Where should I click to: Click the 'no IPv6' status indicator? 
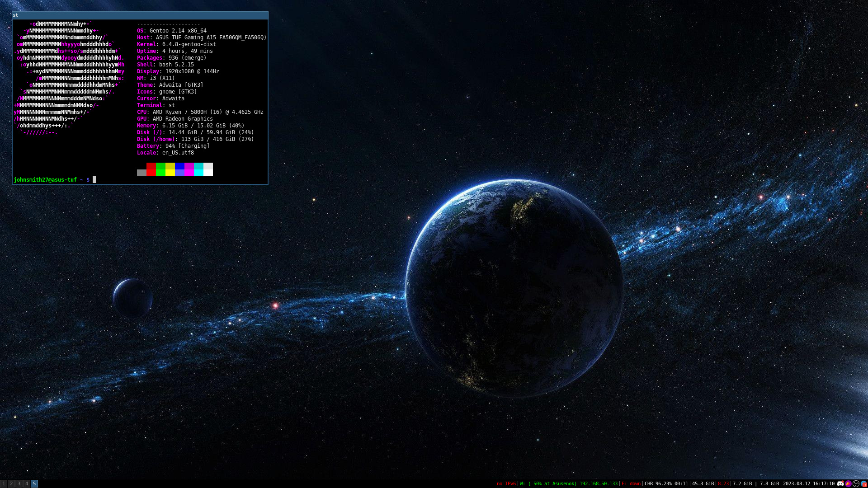click(506, 483)
